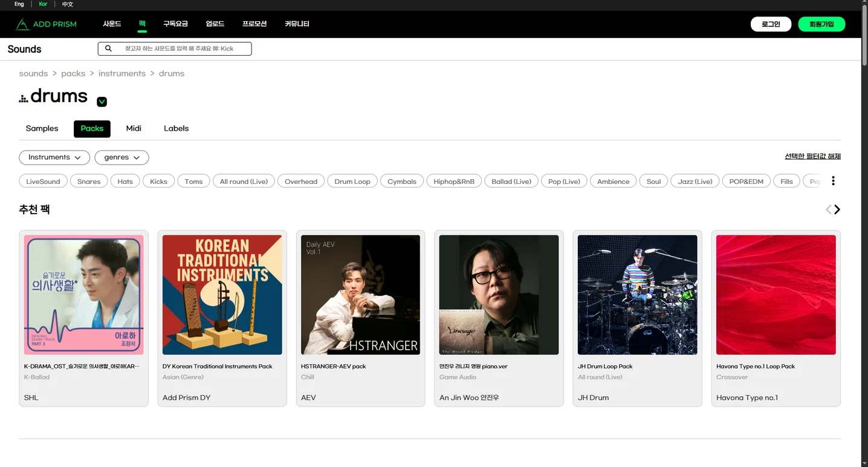Viewport: 868px width, 467px height.
Task: Click the ADD PRISM triangle logo
Action: [22, 24]
